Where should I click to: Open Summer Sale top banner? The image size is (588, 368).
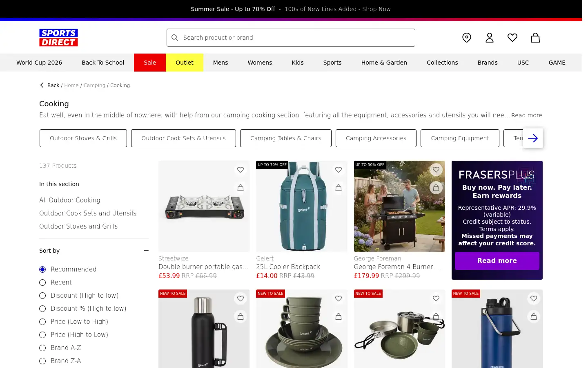tap(291, 9)
